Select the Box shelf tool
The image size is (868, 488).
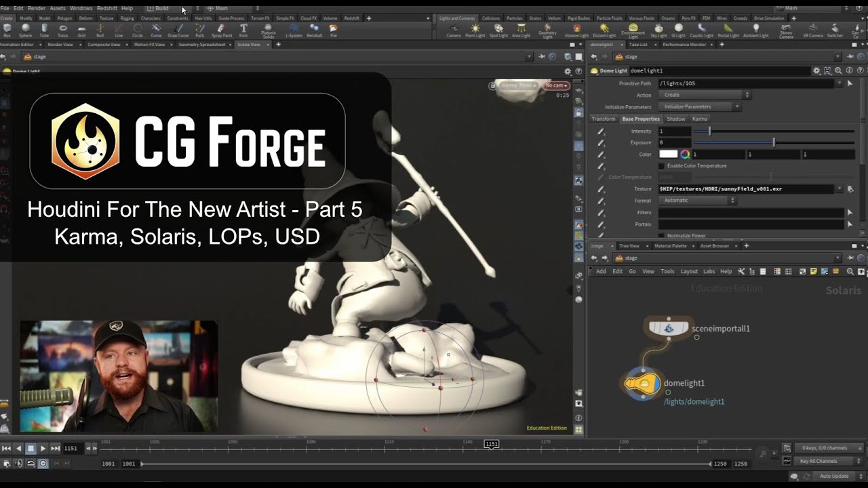(x=7, y=30)
